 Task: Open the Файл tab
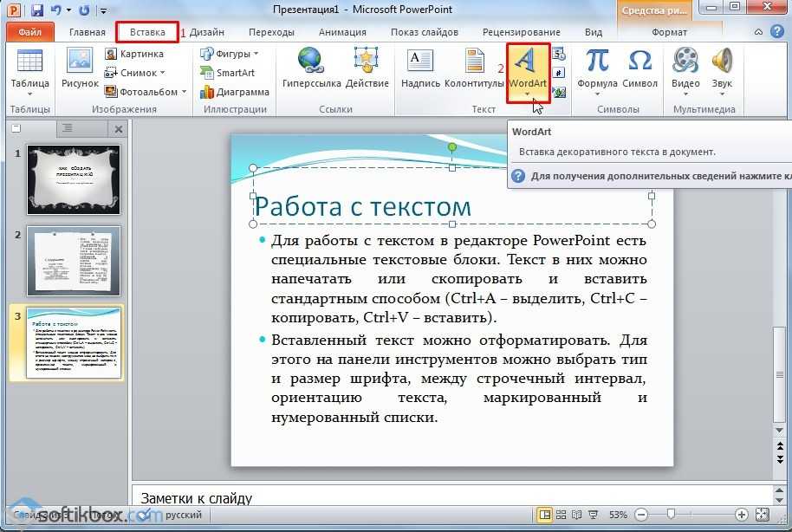click(29, 32)
